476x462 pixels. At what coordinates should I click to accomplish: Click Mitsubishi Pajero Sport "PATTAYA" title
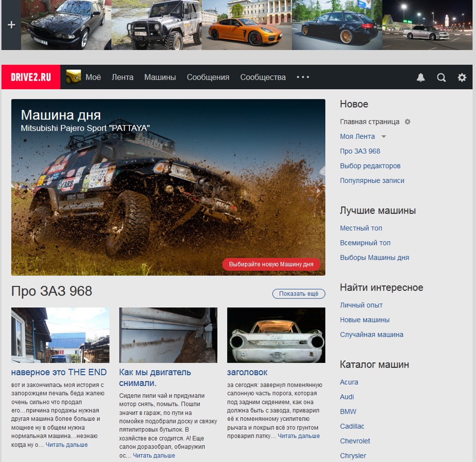pos(85,128)
